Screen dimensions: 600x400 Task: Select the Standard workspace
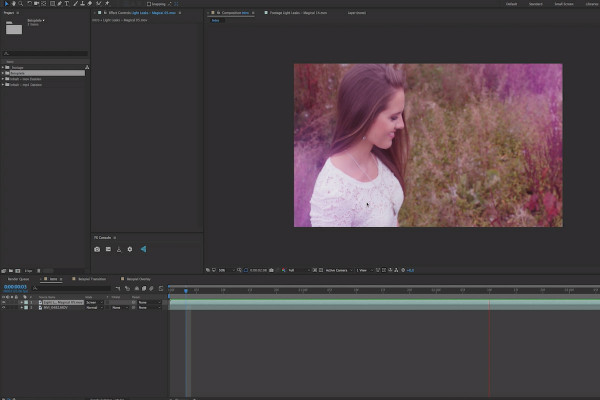[x=535, y=4]
